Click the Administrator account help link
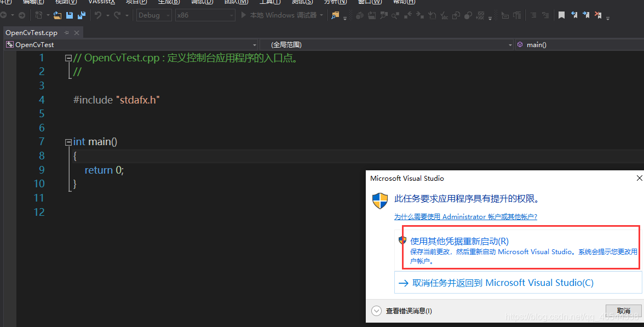Screen dimensions: 644x327 pyautogui.click(x=465, y=217)
